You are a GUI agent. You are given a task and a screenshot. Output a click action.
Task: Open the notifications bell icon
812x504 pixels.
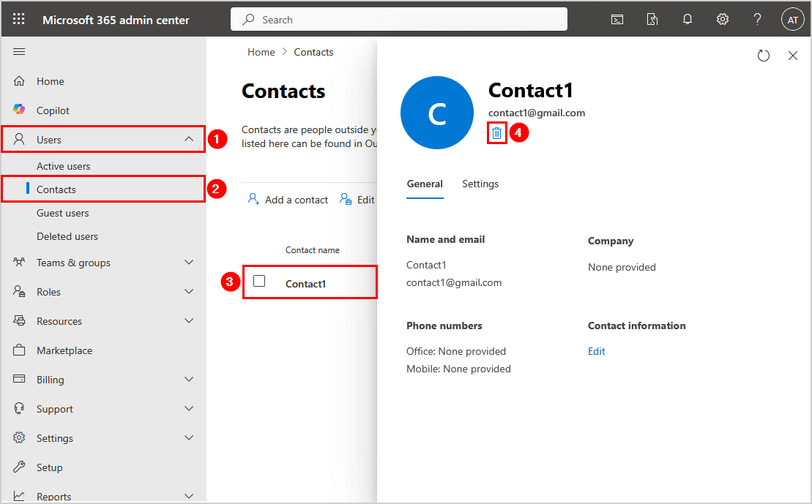click(688, 20)
